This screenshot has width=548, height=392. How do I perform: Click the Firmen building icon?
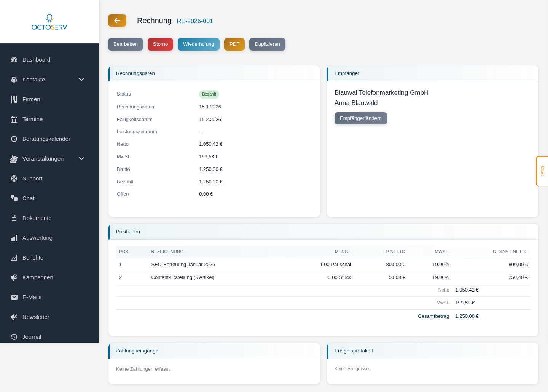pyautogui.click(x=14, y=99)
